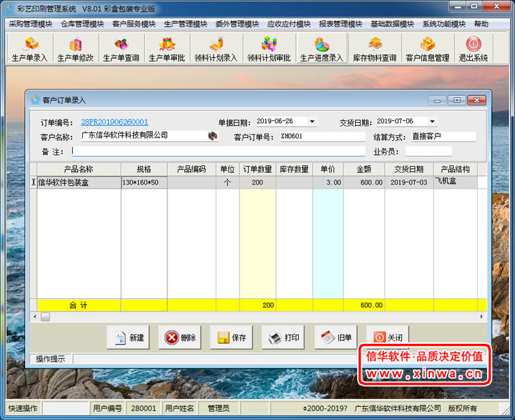Select order quantity cell 200 in row
The width and height of the screenshot is (515, 420).
(x=257, y=182)
